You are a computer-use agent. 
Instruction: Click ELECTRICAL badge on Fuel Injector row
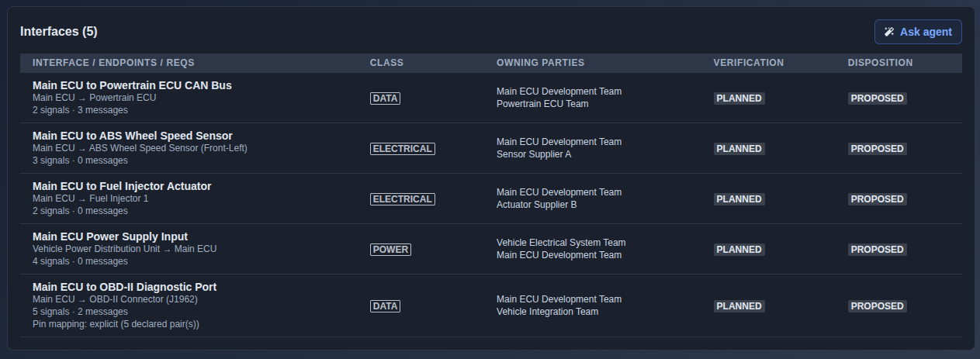403,199
